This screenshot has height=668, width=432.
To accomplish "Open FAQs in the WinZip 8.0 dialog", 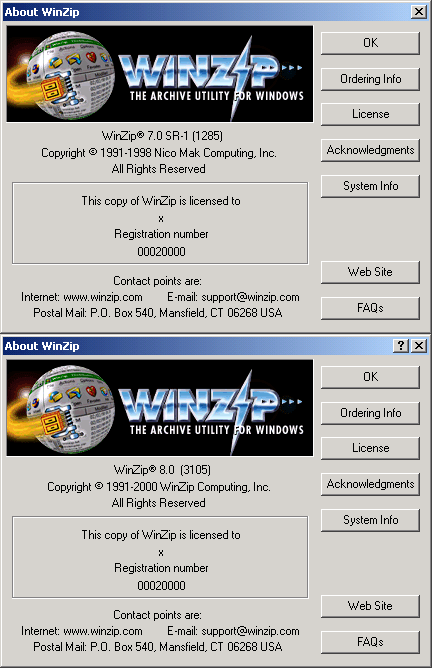I will pos(370,642).
